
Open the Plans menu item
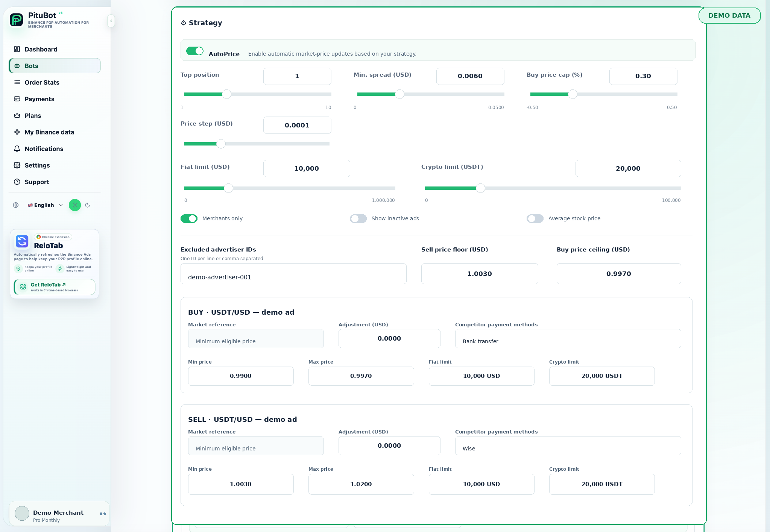point(55,115)
